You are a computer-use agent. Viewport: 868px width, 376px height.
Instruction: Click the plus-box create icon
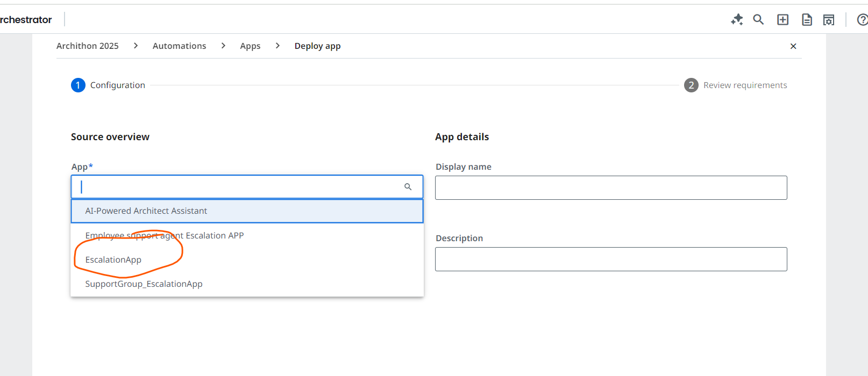point(783,20)
